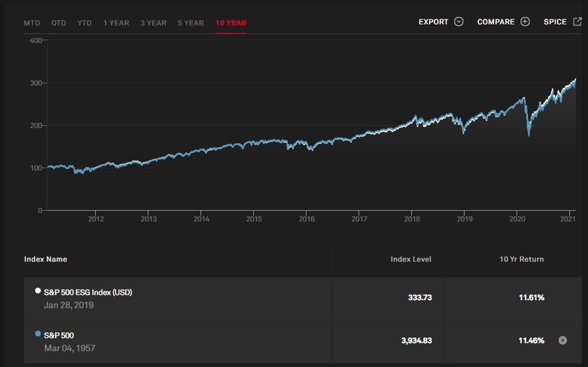Image resolution: width=588 pixels, height=367 pixels.
Task: Click the 11.61% return value
Action: pyautogui.click(x=531, y=298)
